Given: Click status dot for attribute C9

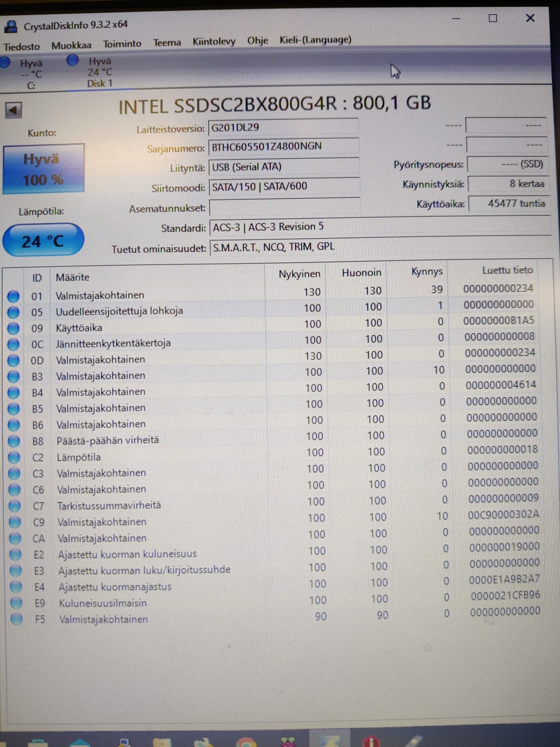Looking at the screenshot, I should pyautogui.click(x=15, y=523).
